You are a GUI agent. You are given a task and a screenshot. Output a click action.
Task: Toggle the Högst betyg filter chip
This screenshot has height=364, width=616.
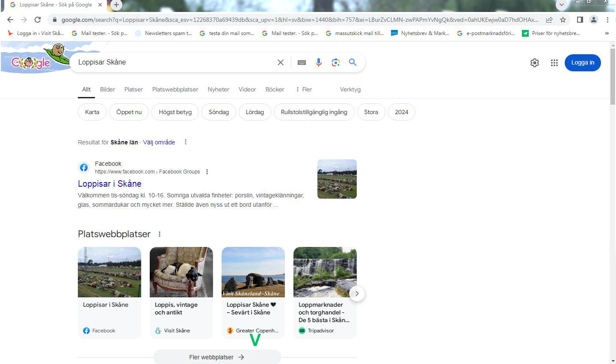point(175,112)
